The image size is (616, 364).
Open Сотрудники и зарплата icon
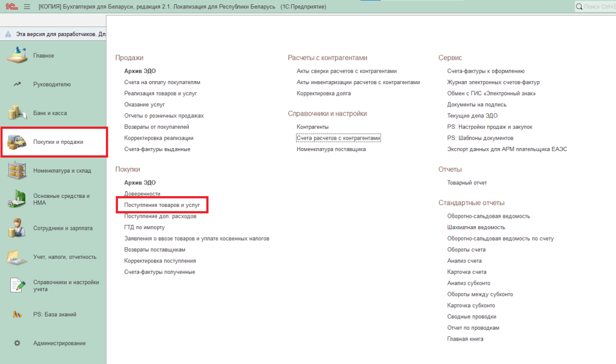tap(17, 228)
